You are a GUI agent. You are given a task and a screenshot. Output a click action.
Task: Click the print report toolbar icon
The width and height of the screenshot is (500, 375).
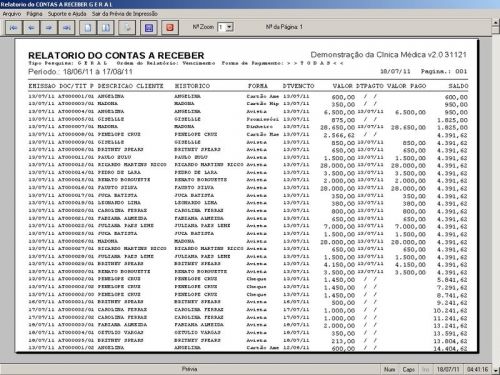click(x=127, y=28)
